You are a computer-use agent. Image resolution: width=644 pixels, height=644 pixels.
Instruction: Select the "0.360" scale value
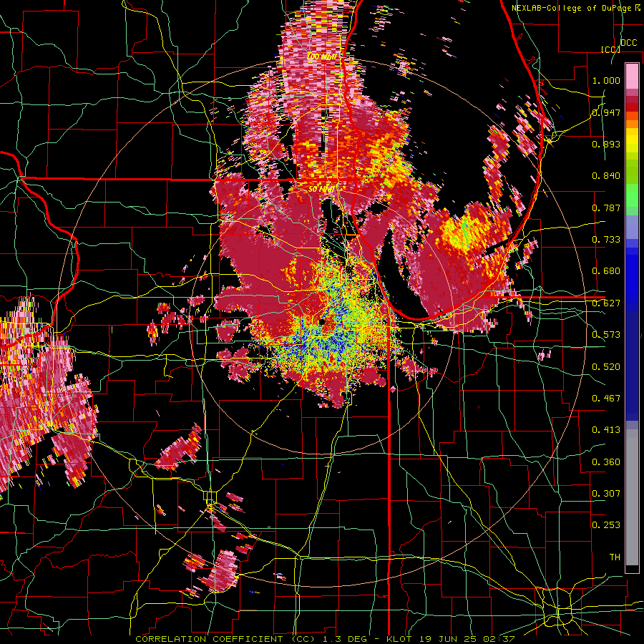click(606, 462)
